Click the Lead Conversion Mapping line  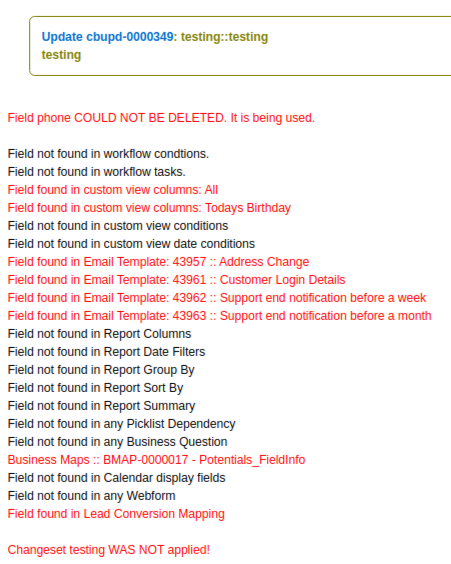116,514
